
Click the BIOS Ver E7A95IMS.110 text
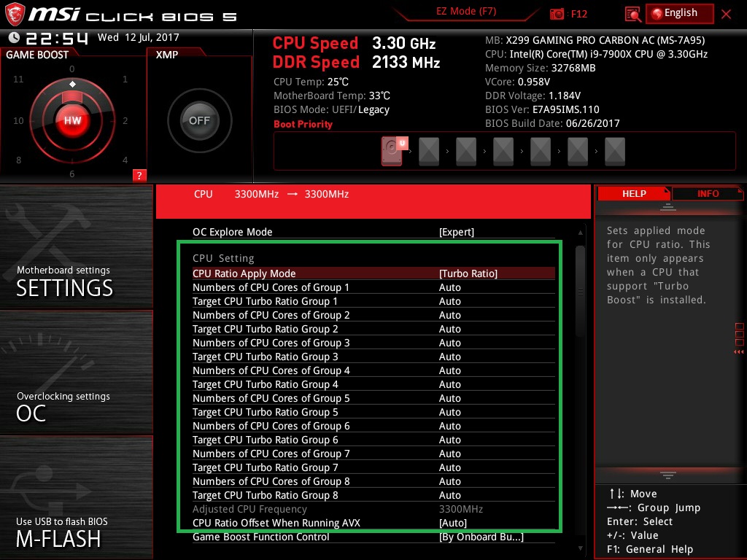tap(542, 109)
